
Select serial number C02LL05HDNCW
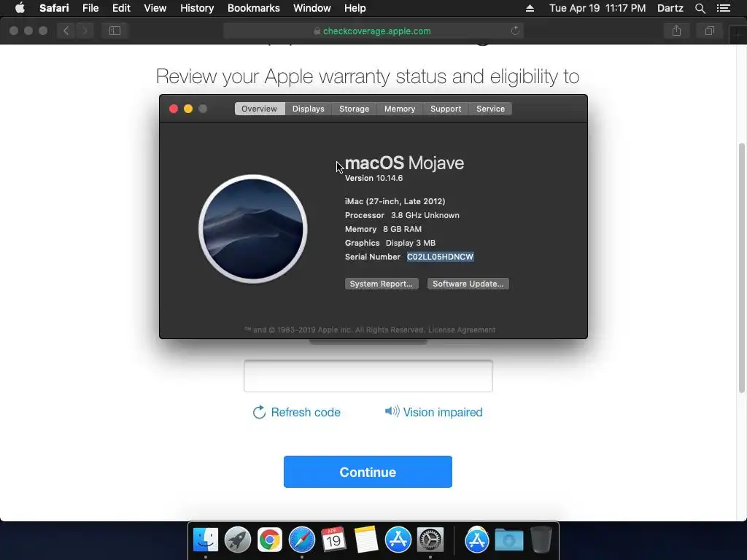coord(440,257)
